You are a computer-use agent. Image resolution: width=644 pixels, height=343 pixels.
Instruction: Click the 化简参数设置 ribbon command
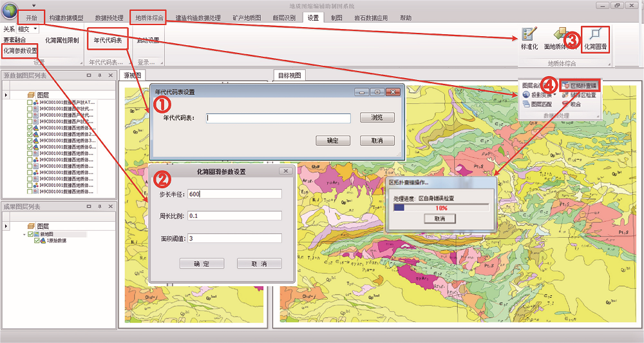point(20,51)
